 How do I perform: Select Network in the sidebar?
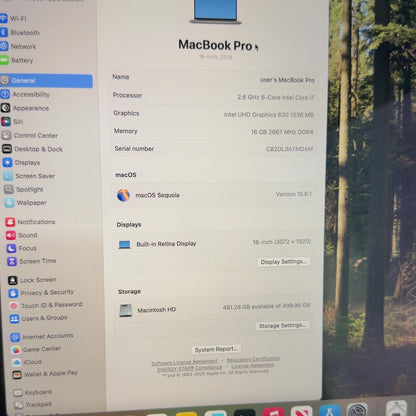click(18, 46)
